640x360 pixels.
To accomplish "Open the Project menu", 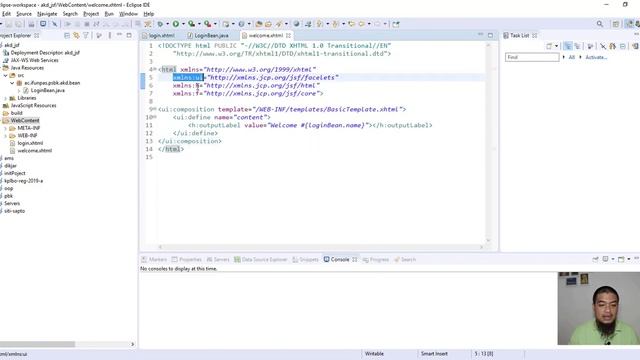I will (x=91, y=14).
